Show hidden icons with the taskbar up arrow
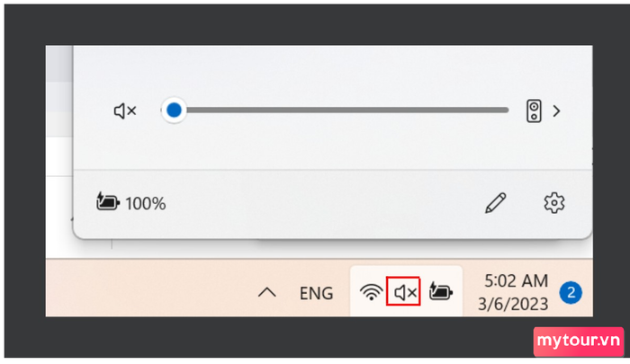The width and height of the screenshot is (630, 364). (266, 293)
